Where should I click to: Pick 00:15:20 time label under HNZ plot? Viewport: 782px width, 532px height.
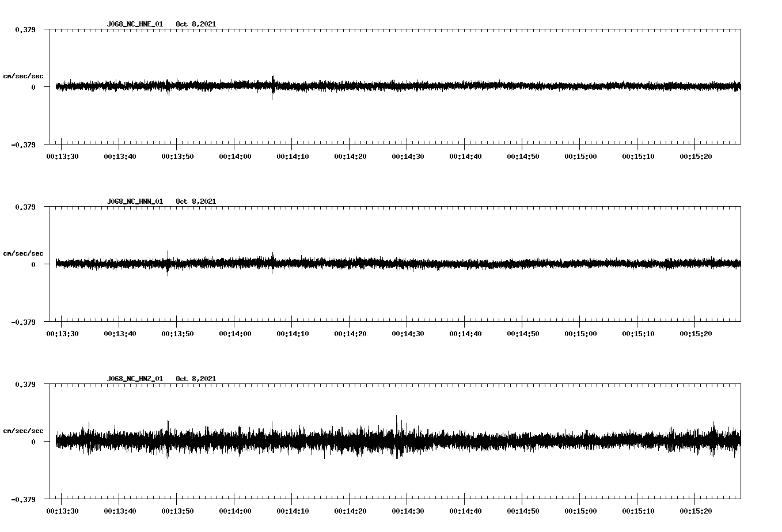pyautogui.click(x=696, y=511)
